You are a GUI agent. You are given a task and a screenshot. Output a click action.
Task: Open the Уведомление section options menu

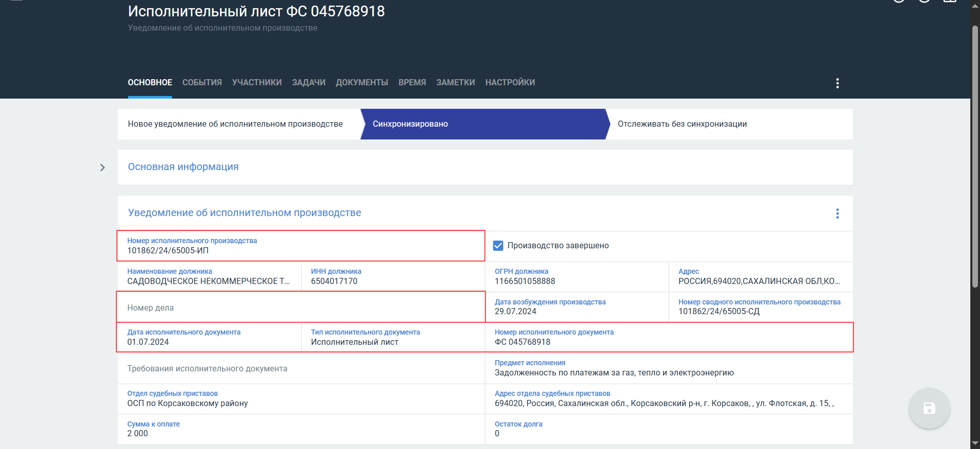pos(837,214)
